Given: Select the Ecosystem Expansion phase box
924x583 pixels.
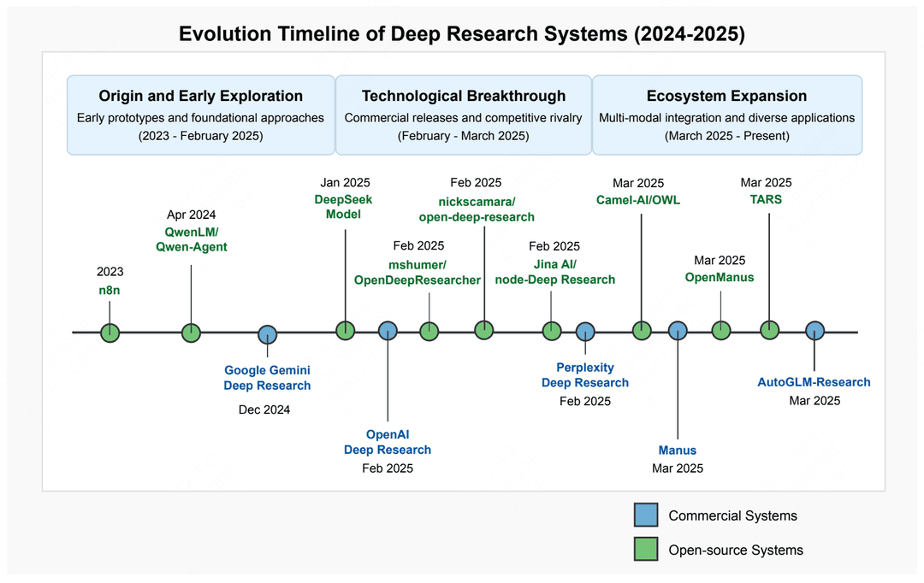Looking at the screenshot, I should [x=727, y=115].
